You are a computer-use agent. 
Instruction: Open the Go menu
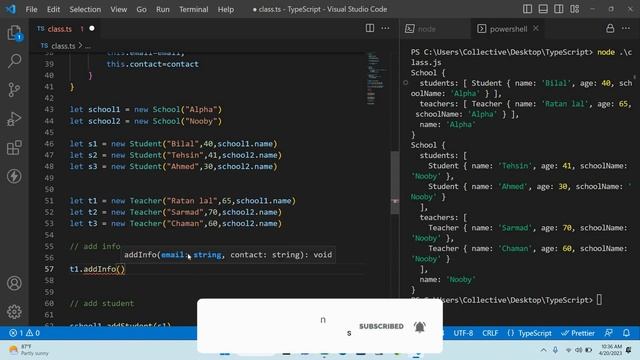click(x=141, y=9)
